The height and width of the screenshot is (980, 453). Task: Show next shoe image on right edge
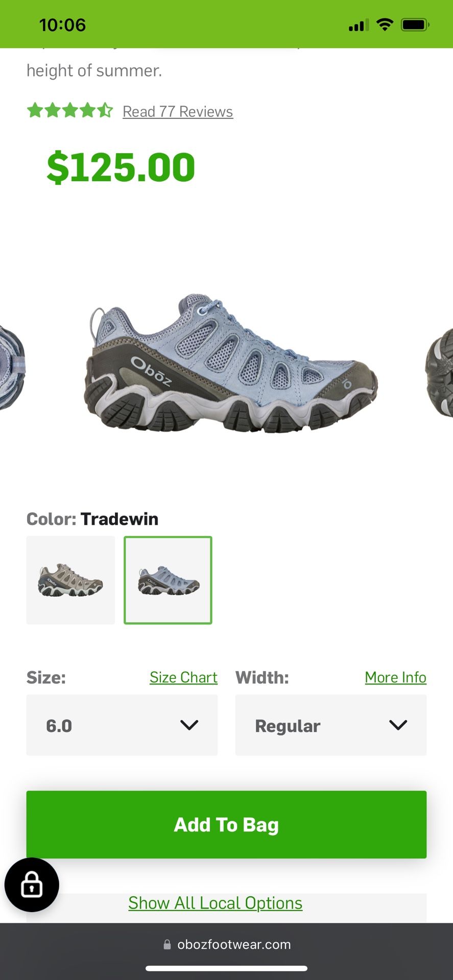(439, 373)
